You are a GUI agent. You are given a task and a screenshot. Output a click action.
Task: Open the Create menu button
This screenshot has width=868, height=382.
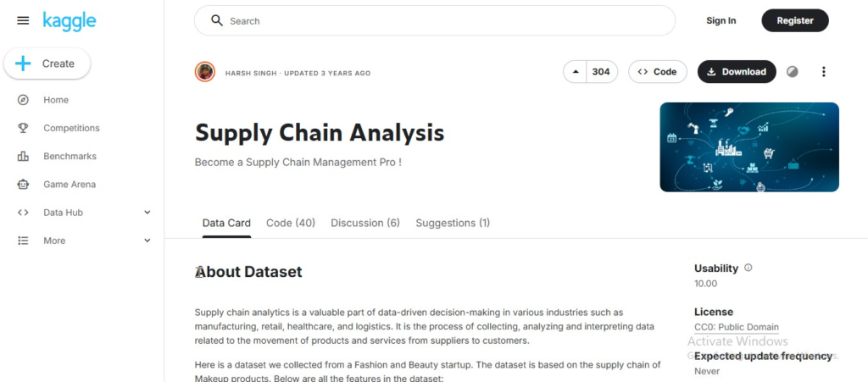(x=47, y=64)
